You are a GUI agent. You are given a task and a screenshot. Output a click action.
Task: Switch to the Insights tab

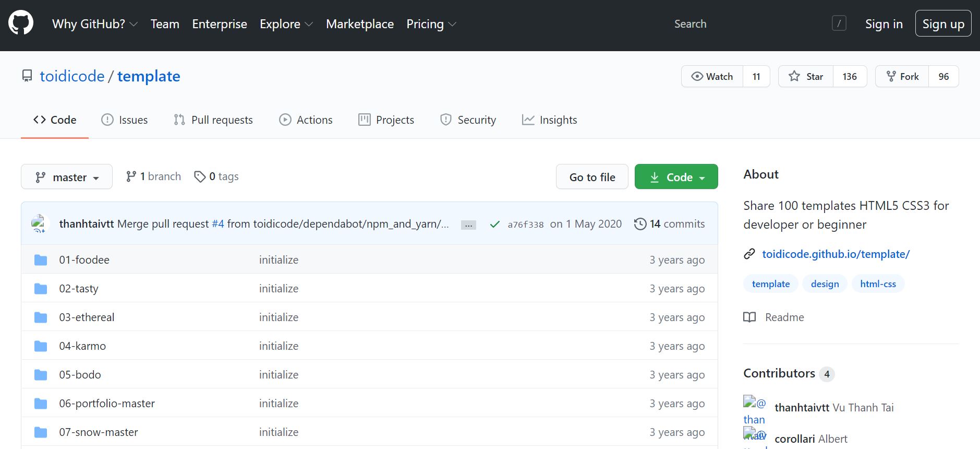point(550,120)
